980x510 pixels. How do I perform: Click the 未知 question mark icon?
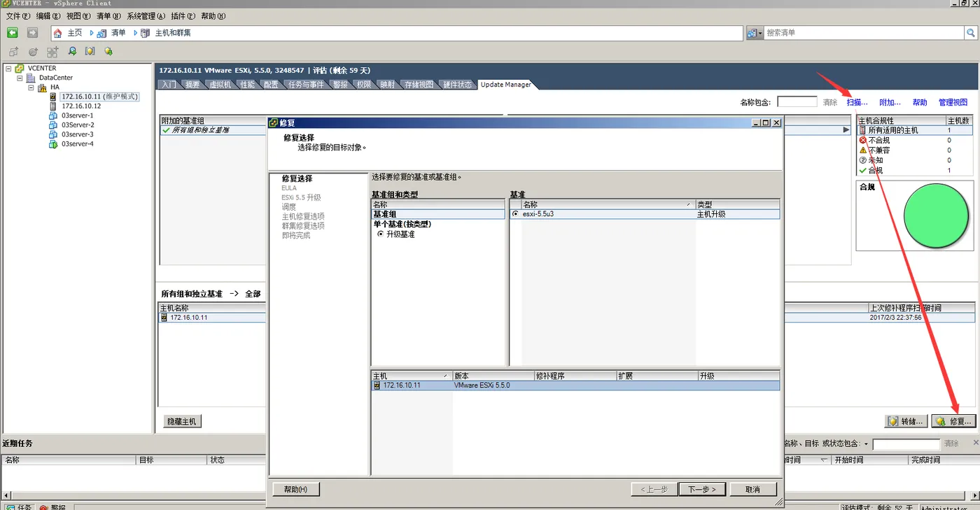point(862,160)
